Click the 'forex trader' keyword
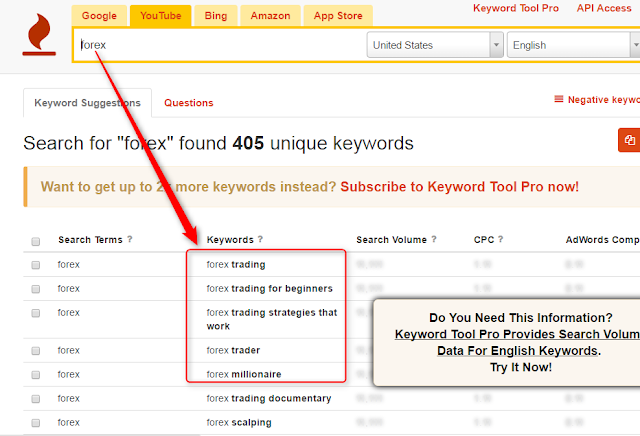 [x=233, y=350]
